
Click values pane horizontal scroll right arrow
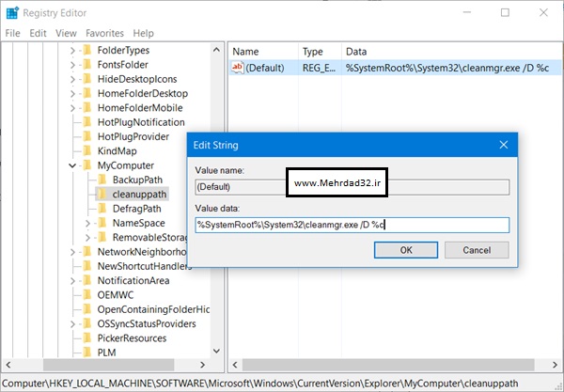click(x=555, y=365)
